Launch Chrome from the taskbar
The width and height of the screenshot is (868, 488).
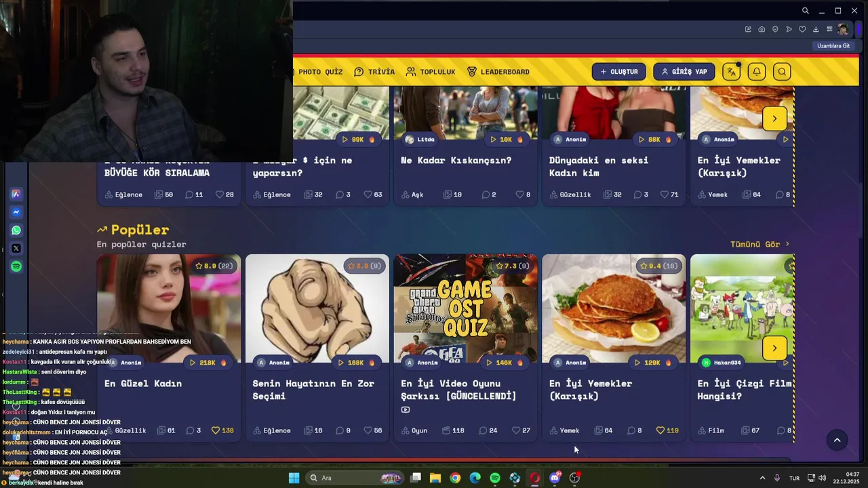coord(455,478)
